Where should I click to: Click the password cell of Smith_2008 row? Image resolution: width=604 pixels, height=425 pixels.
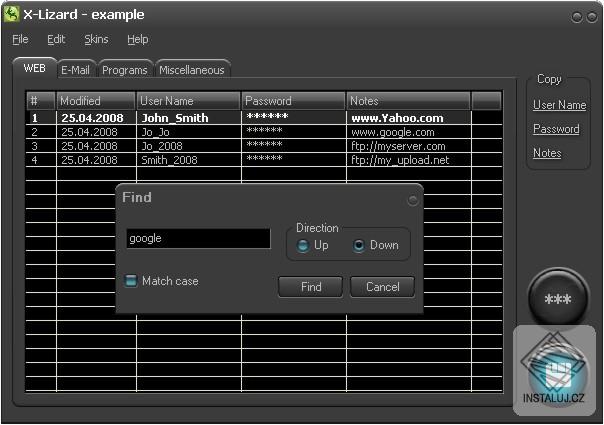pyautogui.click(x=294, y=160)
